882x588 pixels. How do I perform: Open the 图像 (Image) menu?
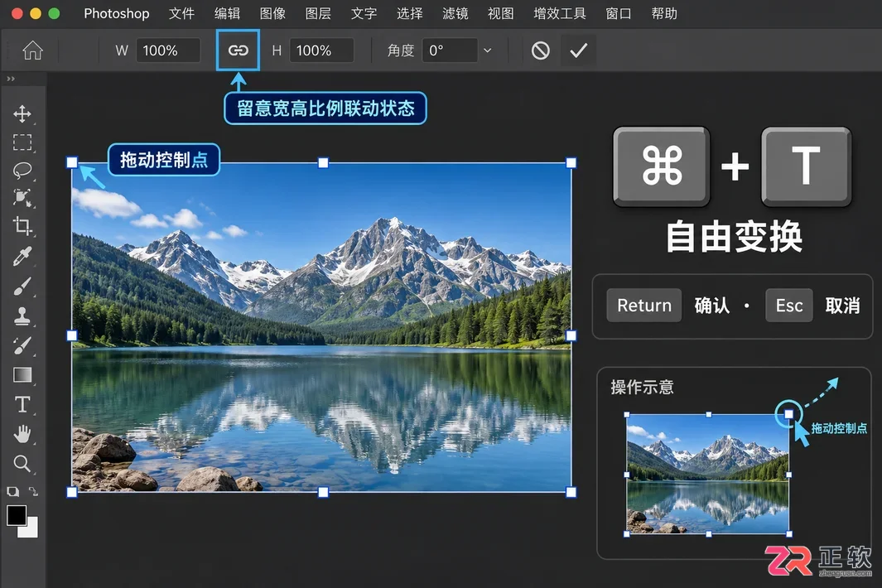(x=272, y=13)
